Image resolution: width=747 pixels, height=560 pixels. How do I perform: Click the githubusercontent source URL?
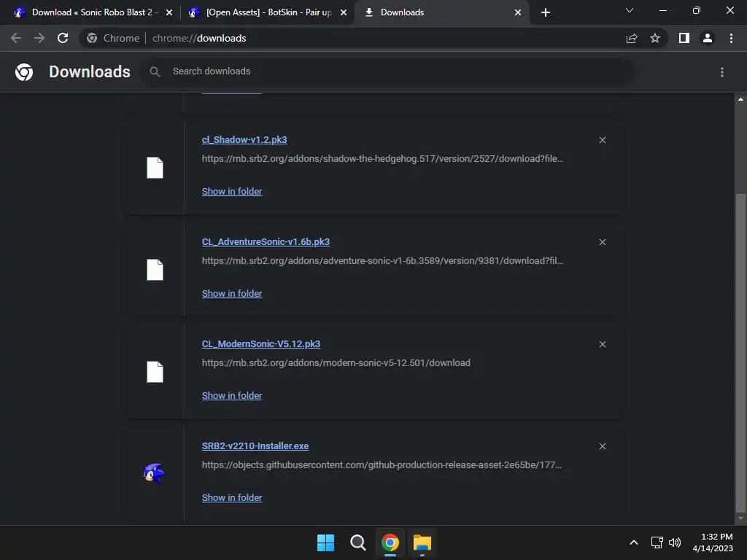(x=382, y=464)
